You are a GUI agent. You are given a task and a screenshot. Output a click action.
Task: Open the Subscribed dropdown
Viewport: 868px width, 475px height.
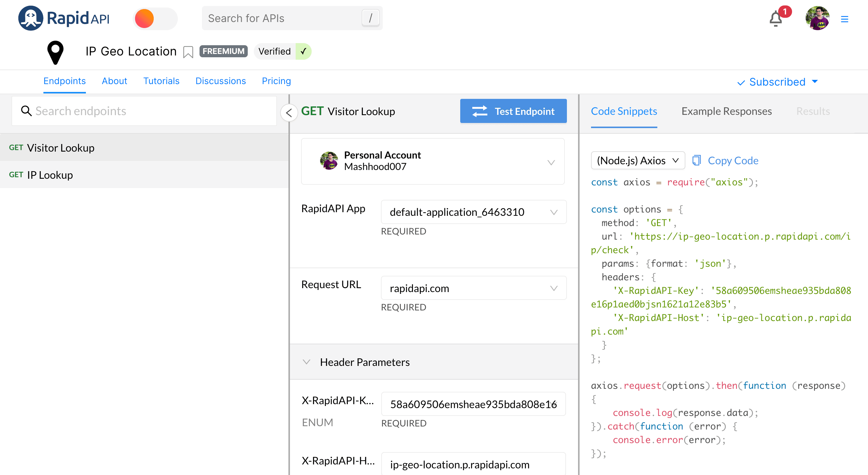click(777, 82)
